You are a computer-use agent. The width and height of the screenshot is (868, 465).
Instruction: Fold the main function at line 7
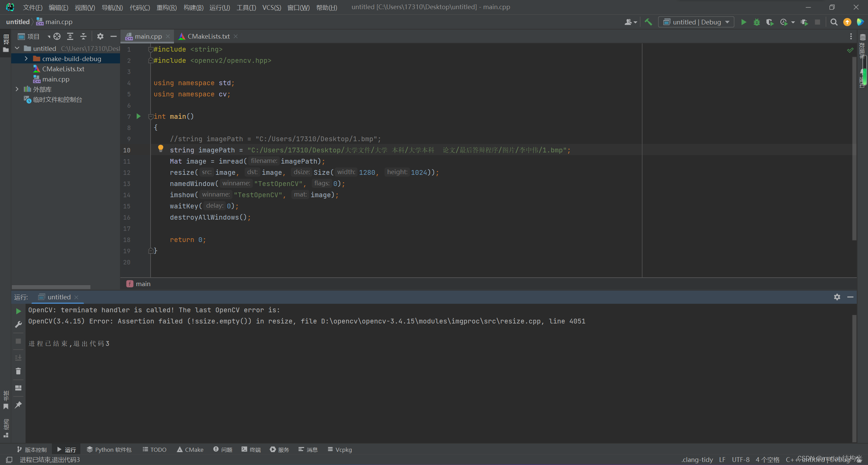(151, 117)
